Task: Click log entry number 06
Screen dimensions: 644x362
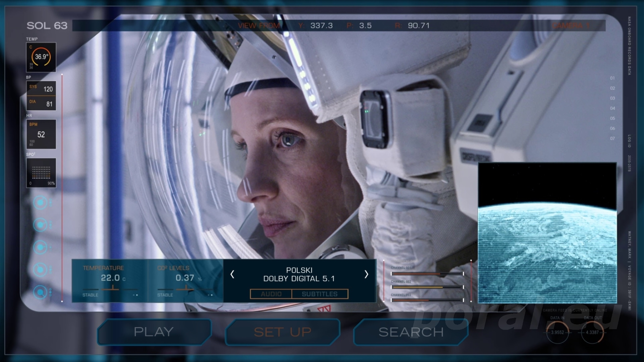Action: pyautogui.click(x=612, y=128)
